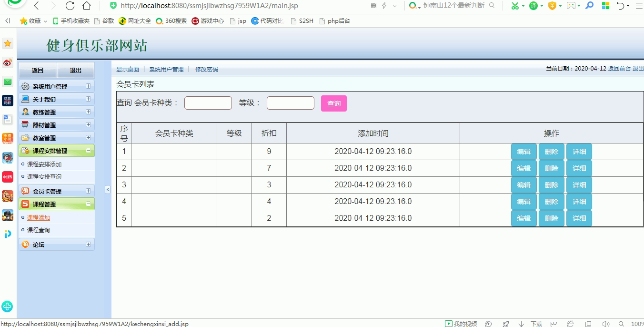Click the blue P sidebar icon

pos(8,234)
